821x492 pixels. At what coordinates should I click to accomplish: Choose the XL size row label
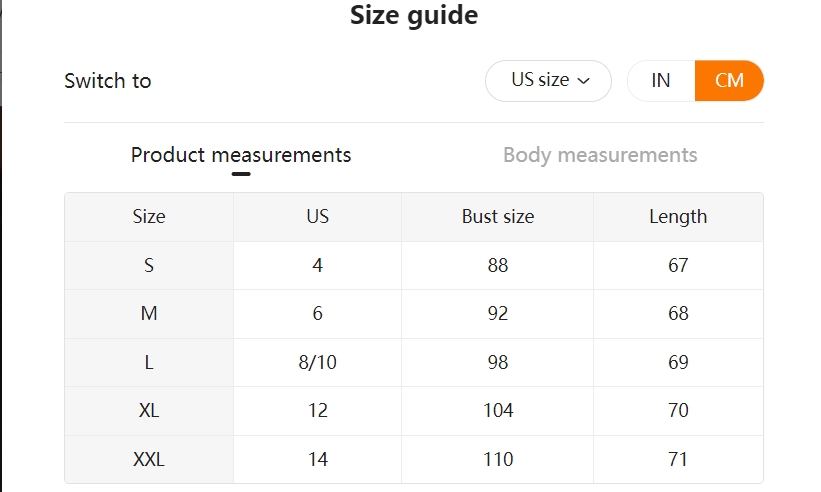tap(149, 411)
